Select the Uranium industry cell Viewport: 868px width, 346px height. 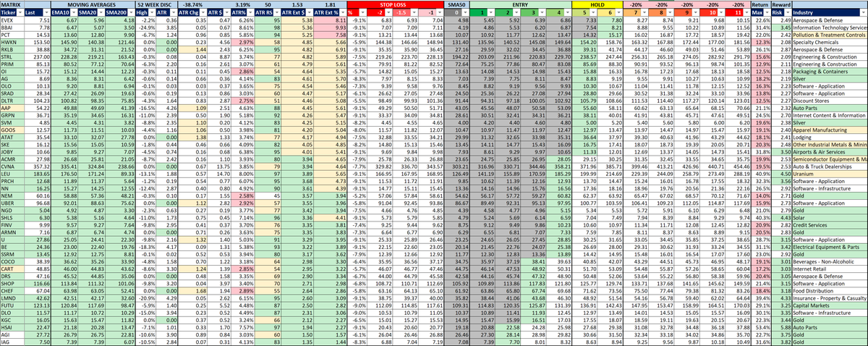pos(830,174)
